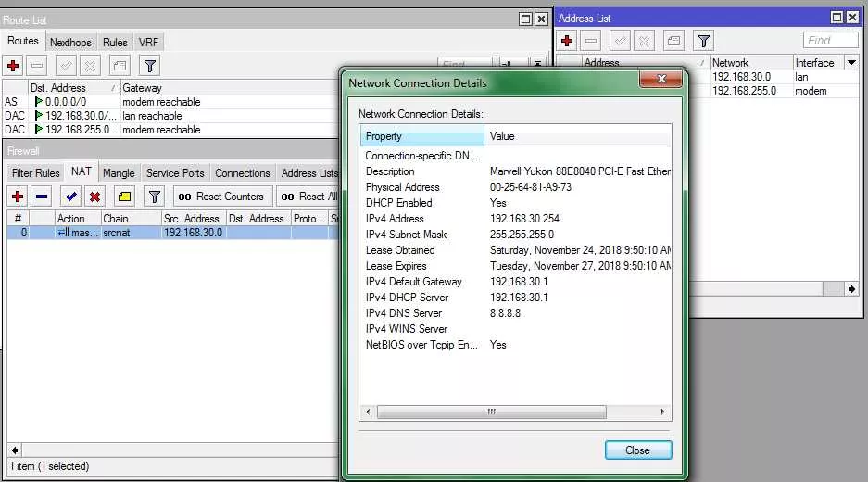Enable address checkmark icon in Address List
Viewport: 868px width, 482px height.
(x=620, y=41)
